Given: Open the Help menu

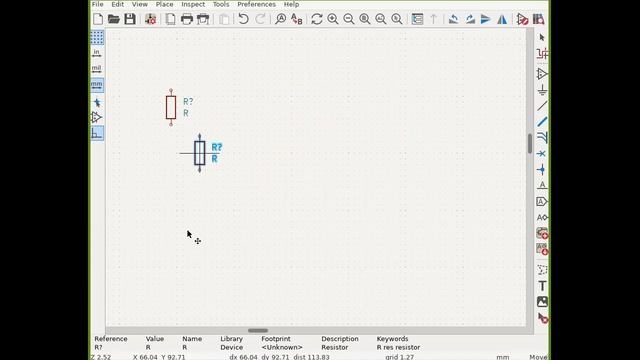Looking at the screenshot, I should (x=291, y=4).
